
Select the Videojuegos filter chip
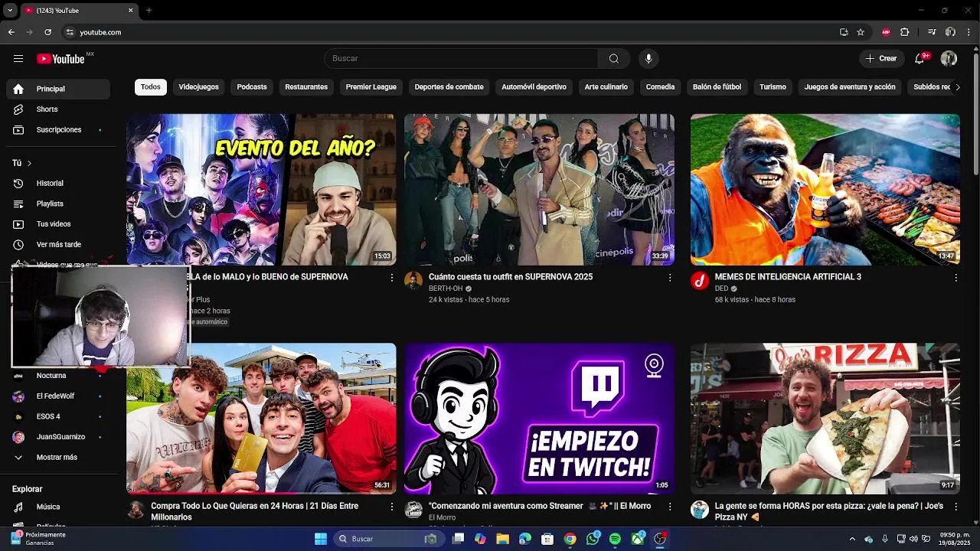click(x=199, y=87)
